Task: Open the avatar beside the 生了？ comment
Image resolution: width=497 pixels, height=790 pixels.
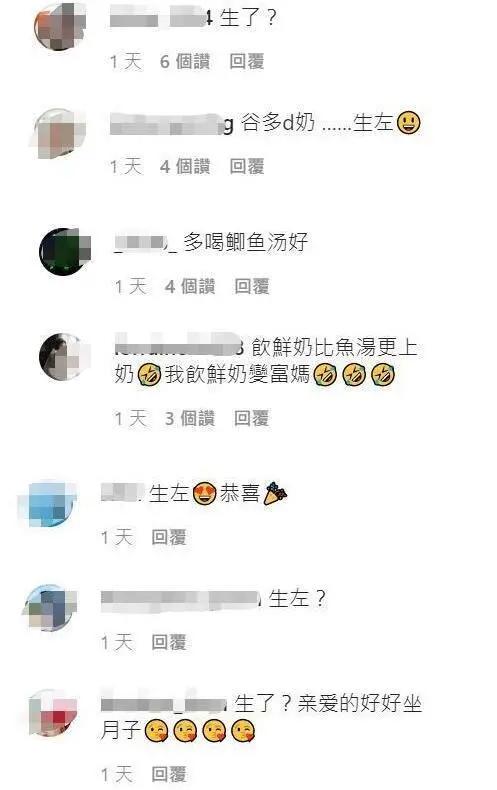Action: click(x=59, y=26)
